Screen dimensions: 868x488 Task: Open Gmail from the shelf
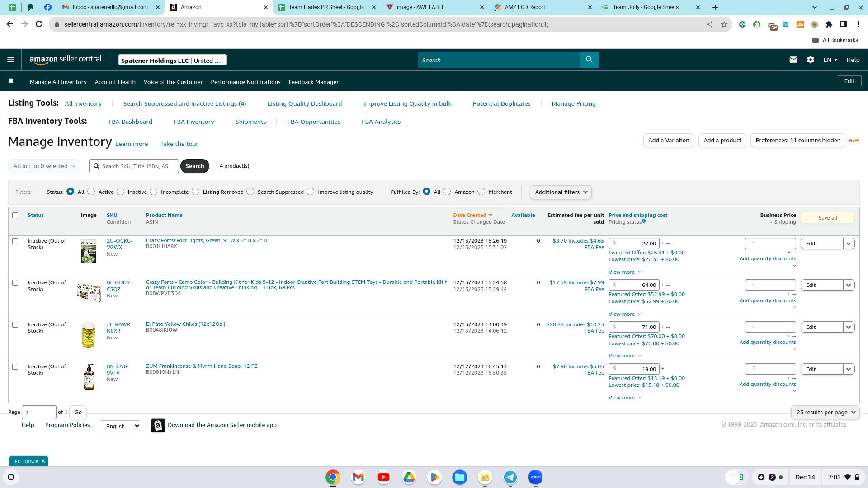[358, 477]
